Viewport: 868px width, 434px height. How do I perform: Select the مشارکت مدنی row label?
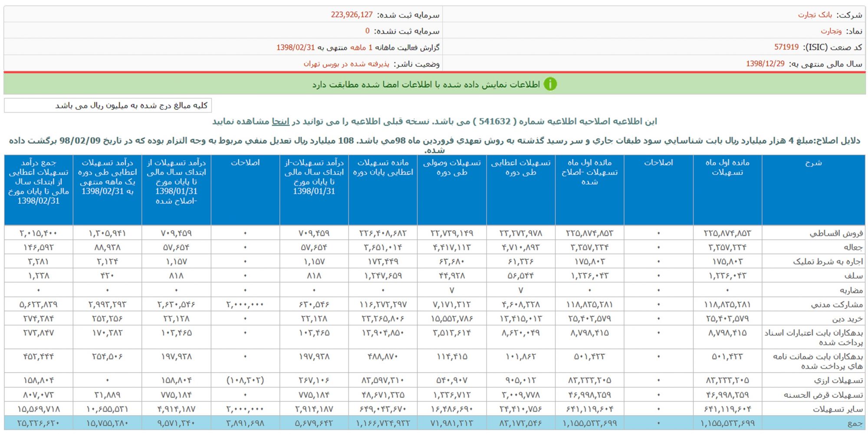pyautogui.click(x=837, y=304)
